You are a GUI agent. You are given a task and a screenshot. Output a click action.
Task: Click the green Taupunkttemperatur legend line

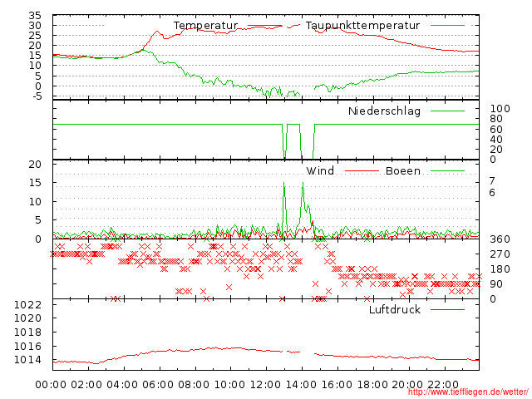(x=447, y=26)
